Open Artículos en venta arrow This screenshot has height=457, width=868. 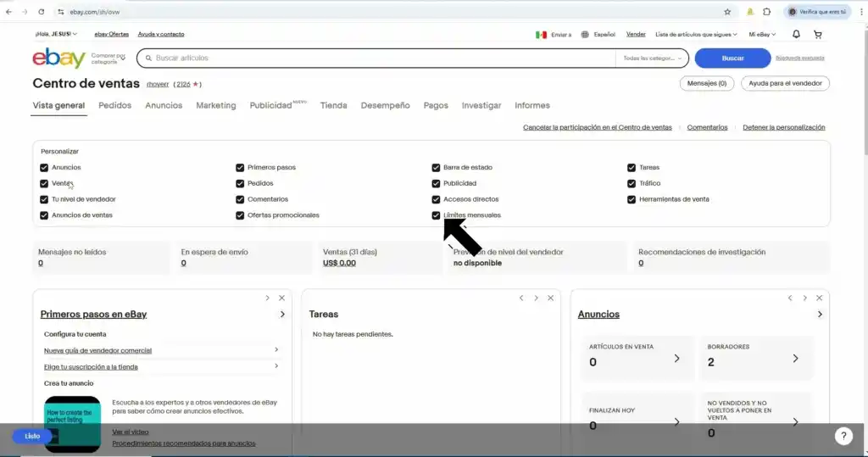click(x=676, y=359)
